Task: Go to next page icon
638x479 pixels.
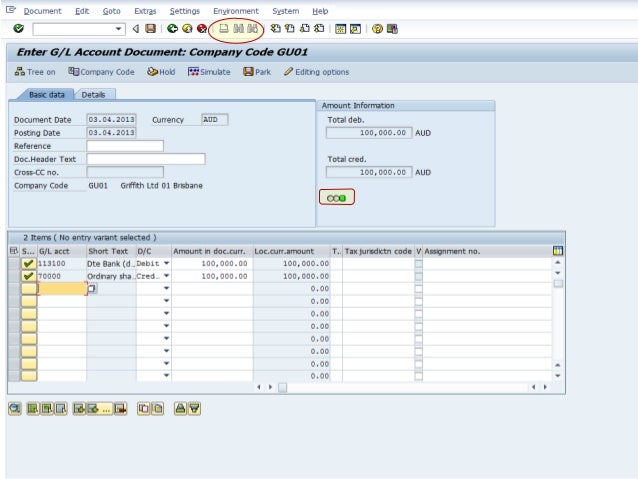Action: (305, 28)
